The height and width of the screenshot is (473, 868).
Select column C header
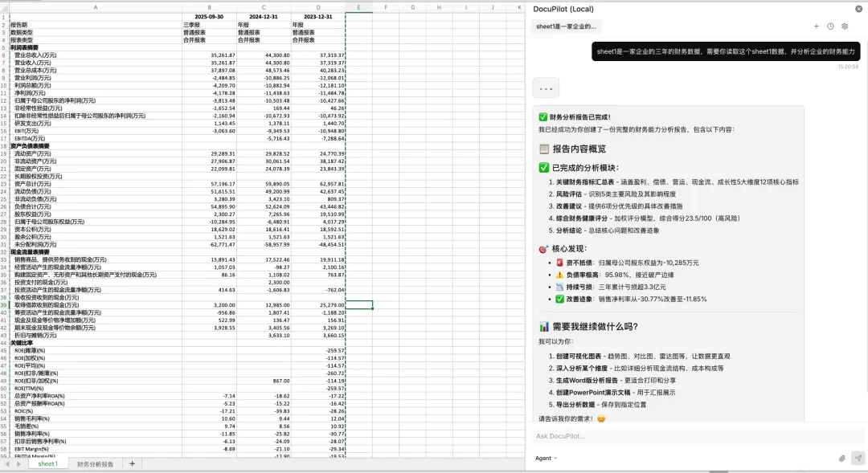pyautogui.click(x=263, y=7)
